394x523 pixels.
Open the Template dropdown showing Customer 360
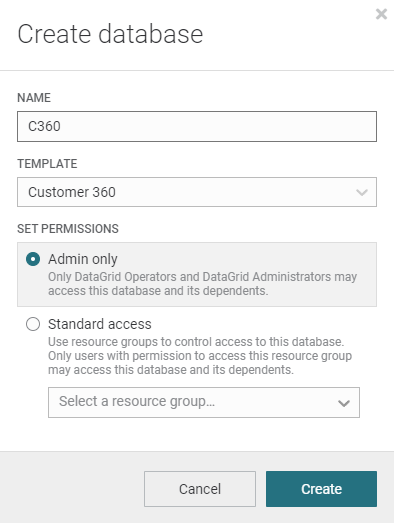pos(197,192)
